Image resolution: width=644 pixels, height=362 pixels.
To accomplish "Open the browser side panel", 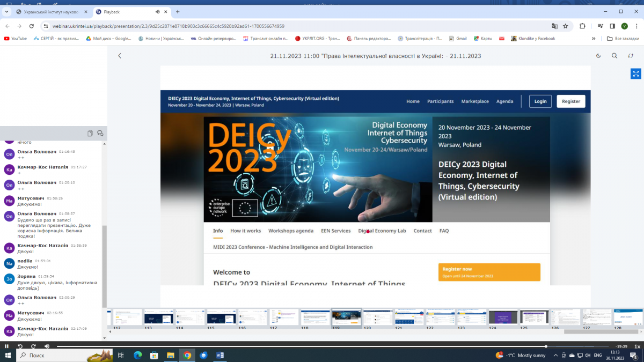I will pyautogui.click(x=612, y=26).
